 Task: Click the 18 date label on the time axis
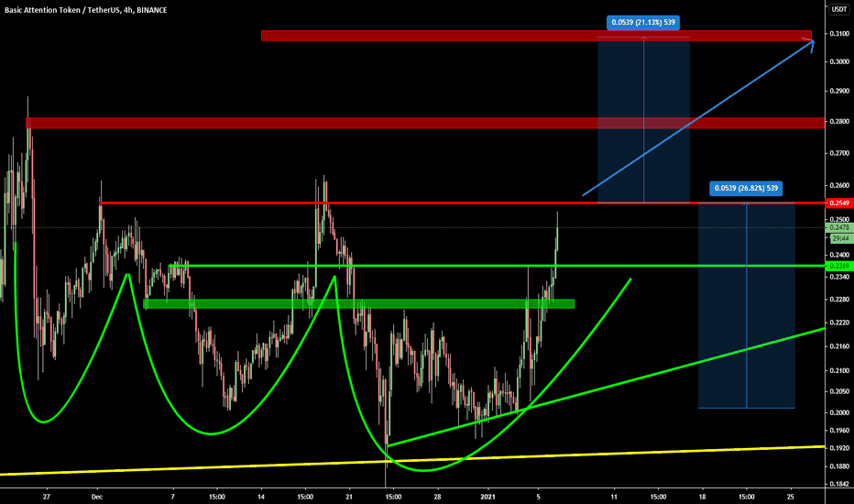[x=703, y=497]
